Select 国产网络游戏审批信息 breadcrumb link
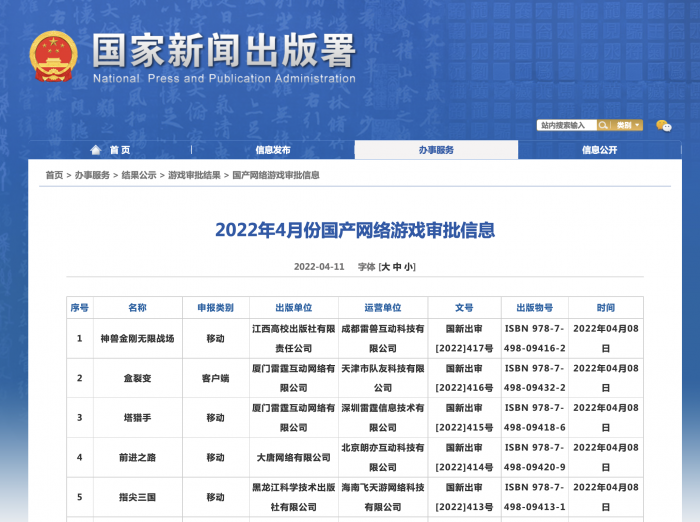 click(x=276, y=175)
